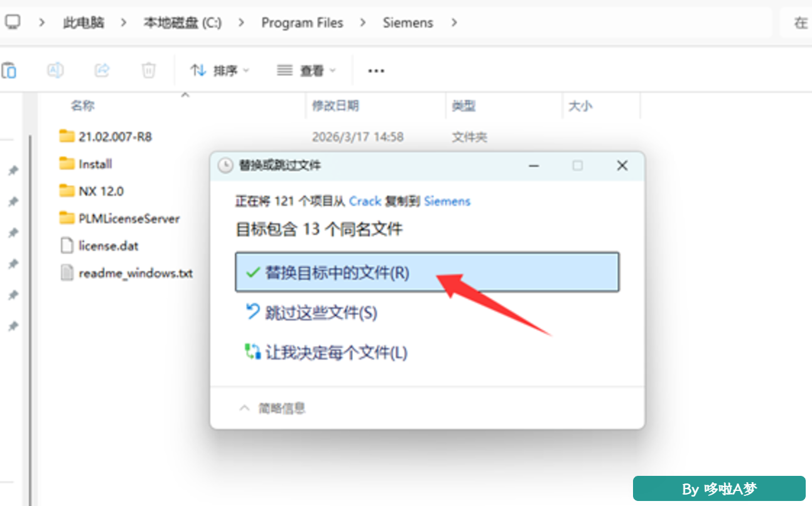Click the 文件夹 type cell

point(469,137)
